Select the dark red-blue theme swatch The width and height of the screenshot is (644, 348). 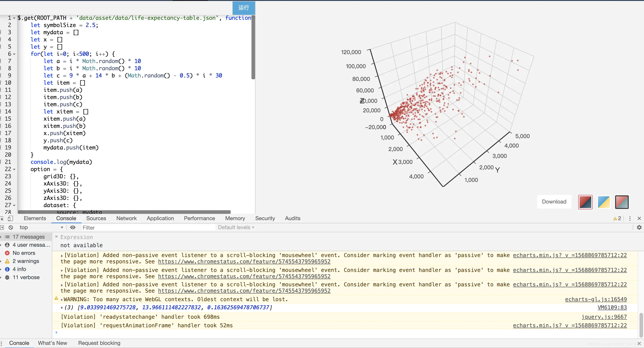tap(585, 202)
